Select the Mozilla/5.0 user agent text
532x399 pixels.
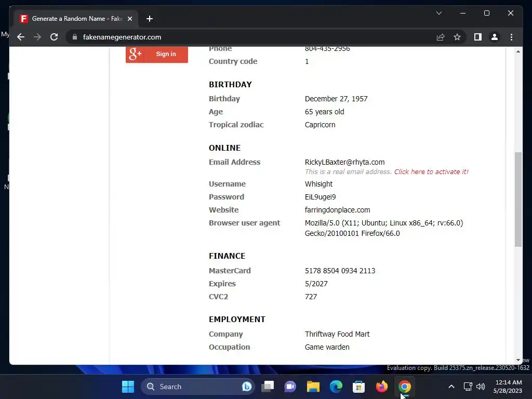click(384, 228)
